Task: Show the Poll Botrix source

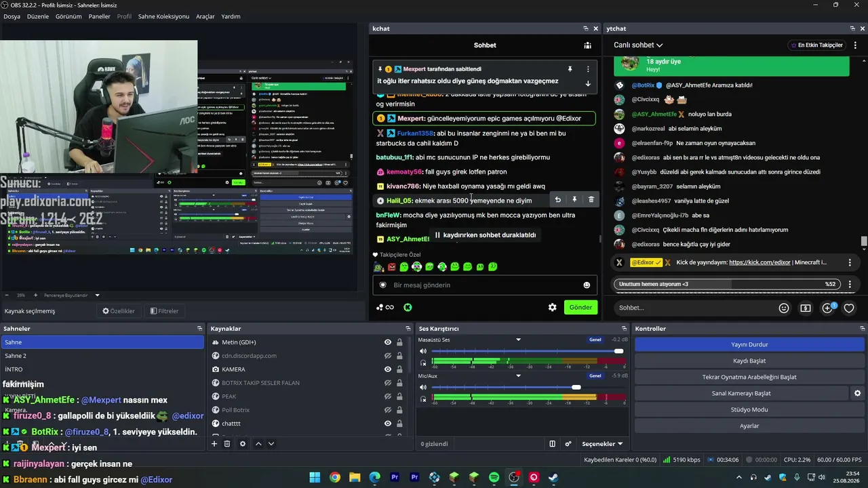Action: point(388,410)
